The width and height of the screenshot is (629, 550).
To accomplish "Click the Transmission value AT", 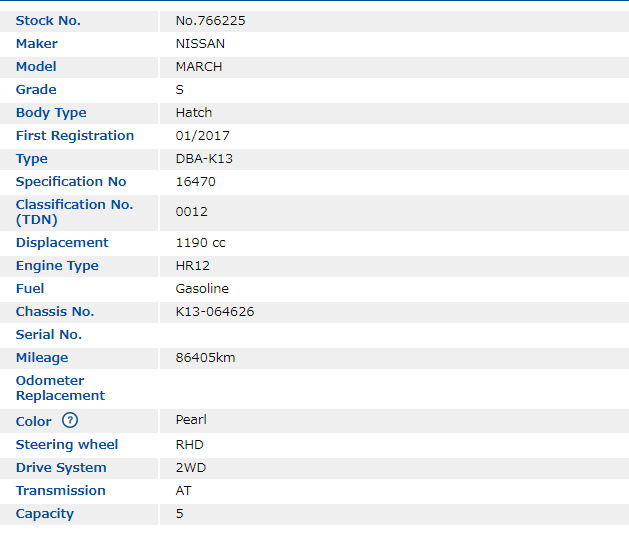I will click(x=184, y=491).
